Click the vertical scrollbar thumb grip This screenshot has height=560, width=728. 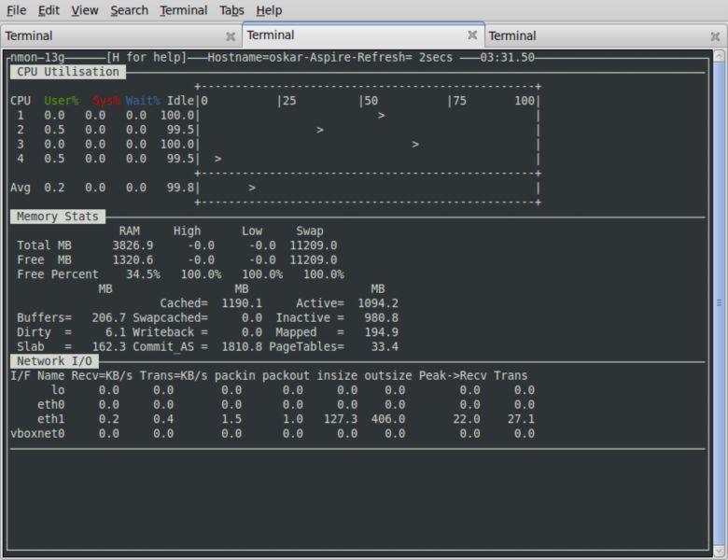pyautogui.click(x=720, y=302)
